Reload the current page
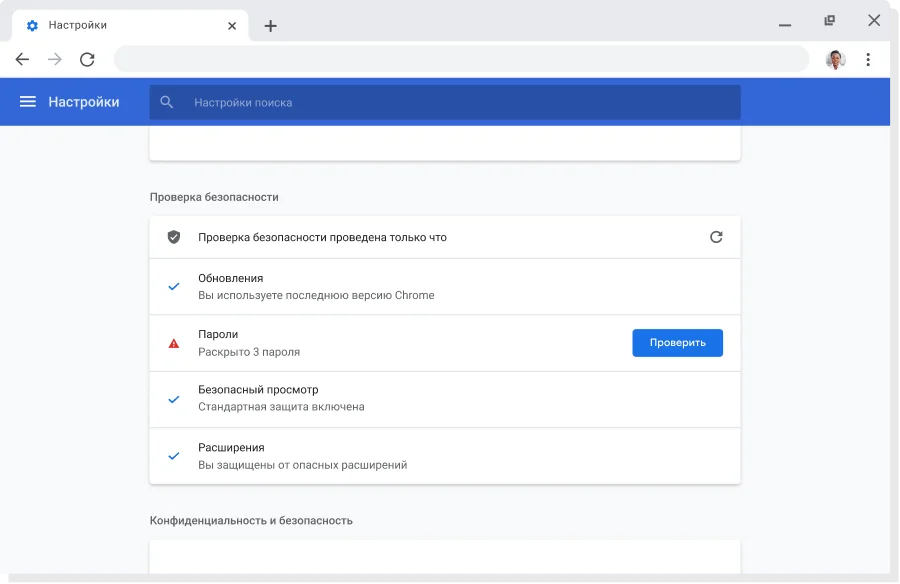Image resolution: width=900 pixels, height=584 pixels. click(x=87, y=59)
